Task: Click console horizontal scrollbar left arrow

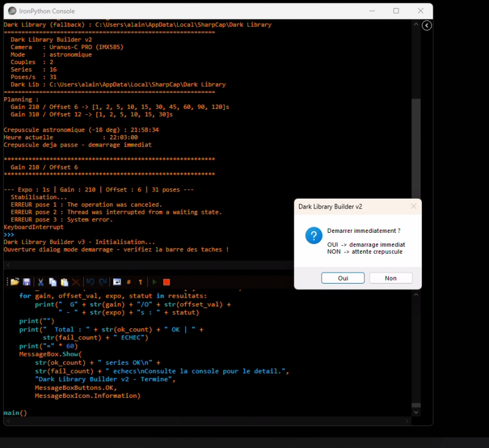Action: (8, 265)
